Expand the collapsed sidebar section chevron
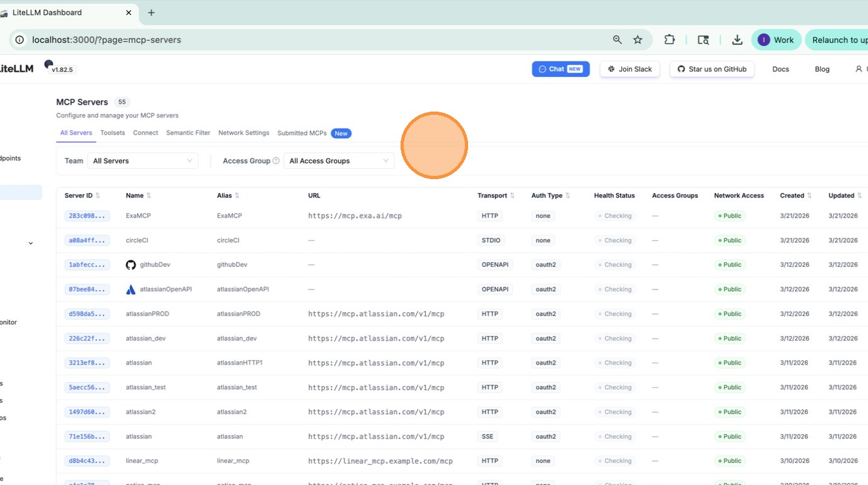 30,243
